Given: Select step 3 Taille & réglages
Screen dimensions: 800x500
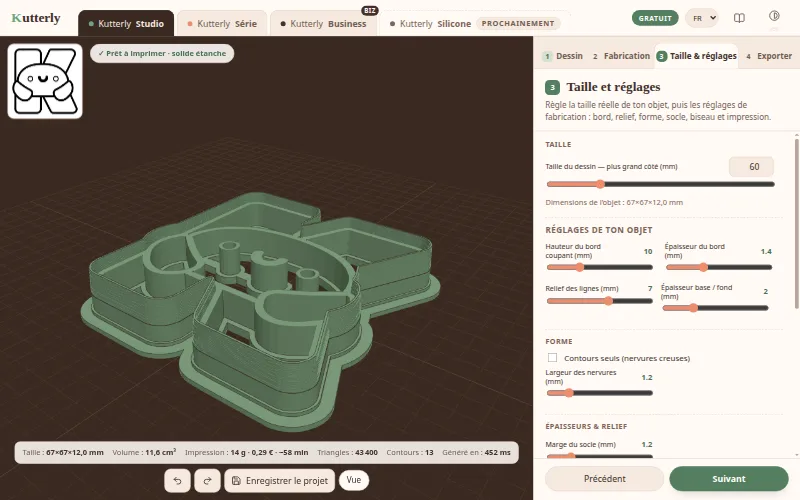Looking at the screenshot, I should pos(696,56).
